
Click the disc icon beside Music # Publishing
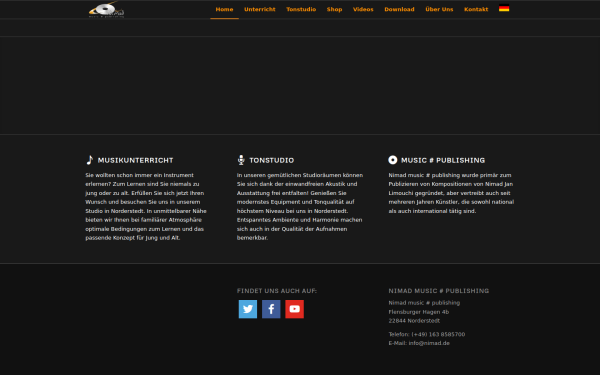pos(393,160)
